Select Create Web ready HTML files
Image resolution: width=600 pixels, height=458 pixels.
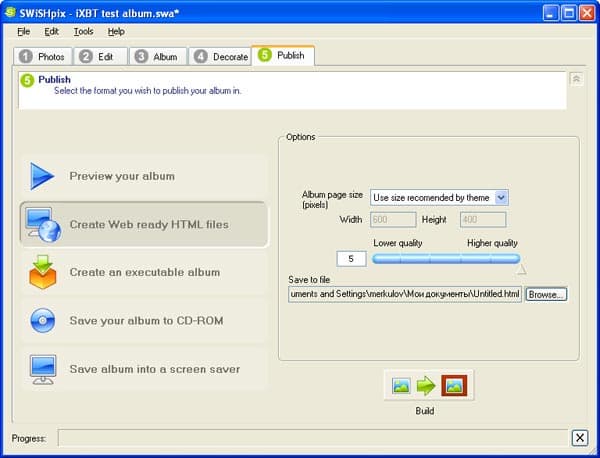(144, 225)
